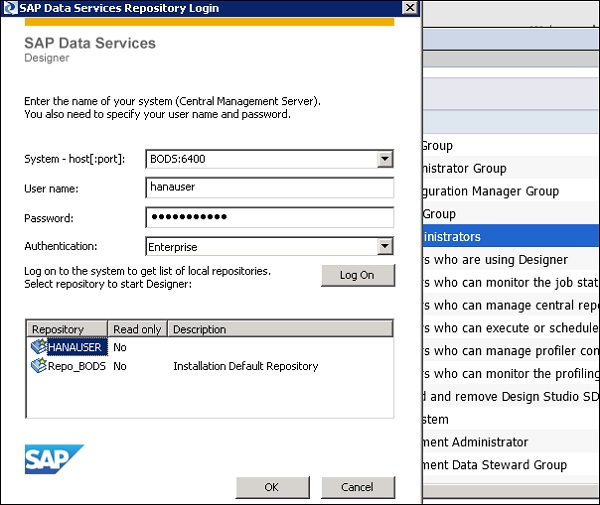Expand the Authentication dropdown list

point(385,246)
